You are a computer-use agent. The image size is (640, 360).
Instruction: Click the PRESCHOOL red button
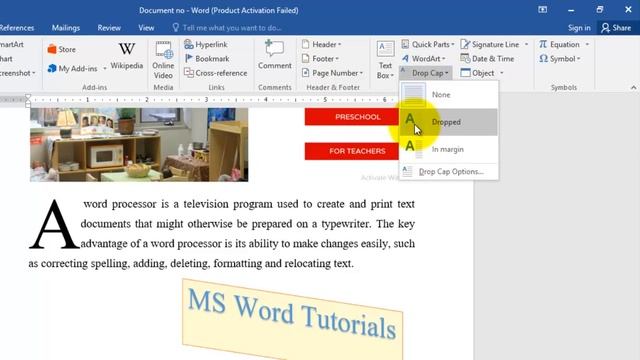click(x=352, y=117)
